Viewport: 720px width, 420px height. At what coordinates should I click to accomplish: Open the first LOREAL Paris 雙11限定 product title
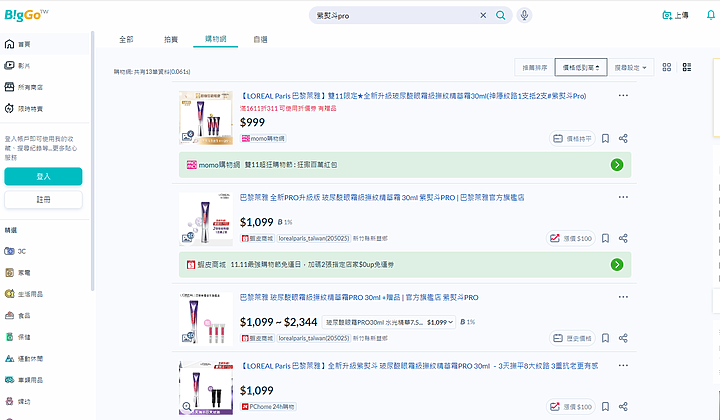tap(413, 96)
